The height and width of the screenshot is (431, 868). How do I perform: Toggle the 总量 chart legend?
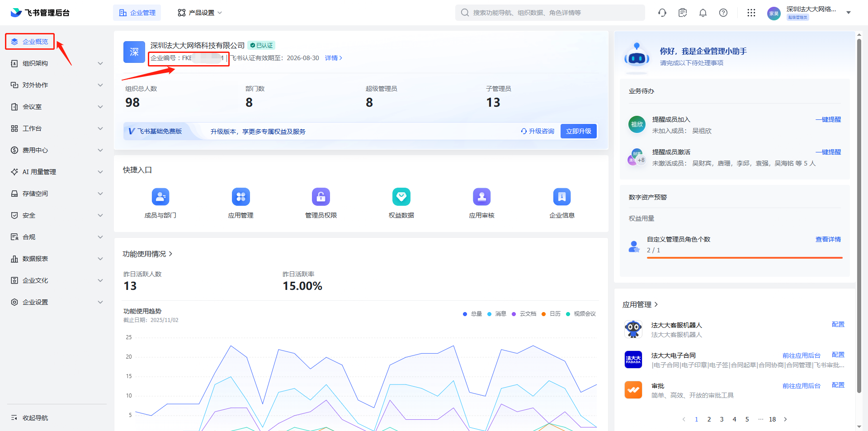[472, 314]
